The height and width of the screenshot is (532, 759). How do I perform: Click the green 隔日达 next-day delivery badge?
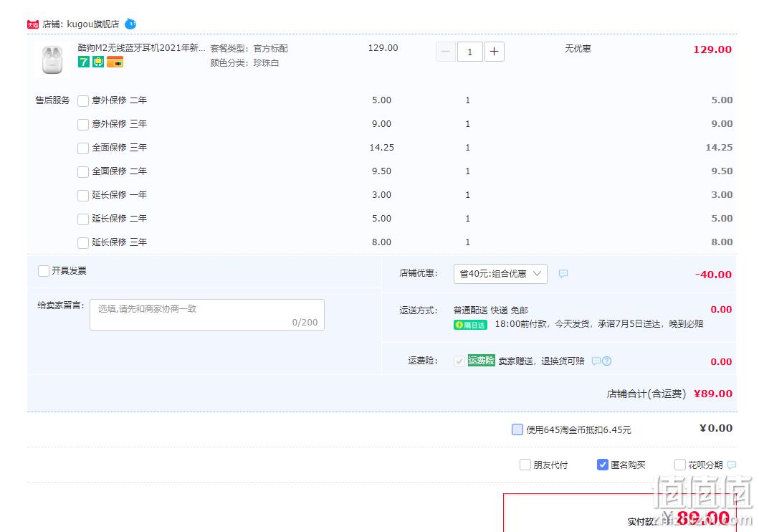[470, 325]
